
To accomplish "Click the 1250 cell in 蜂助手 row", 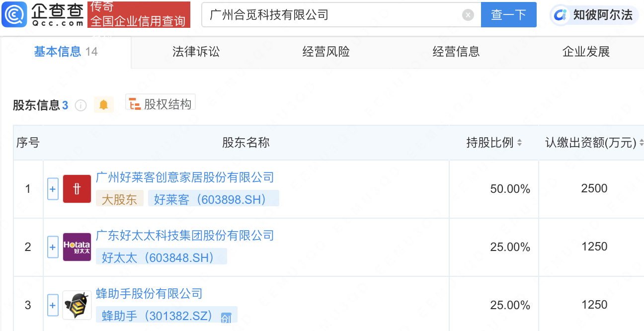I will [594, 305].
